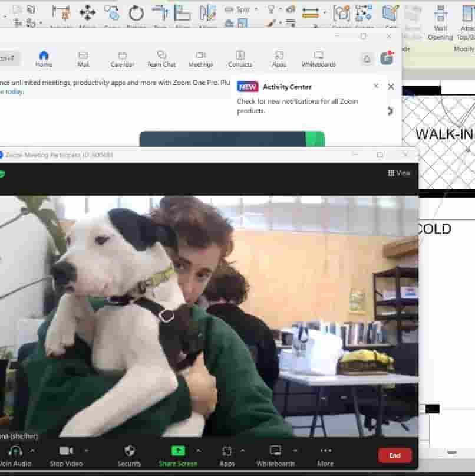Open the Mail tab in Zoom
The width and height of the screenshot is (475, 476).
click(83, 59)
